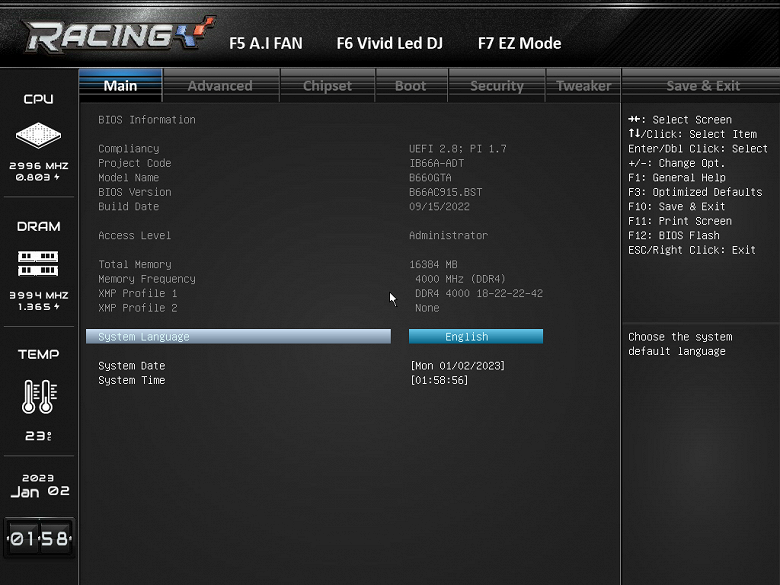
Task: Select the System Language row
Action: (238, 337)
